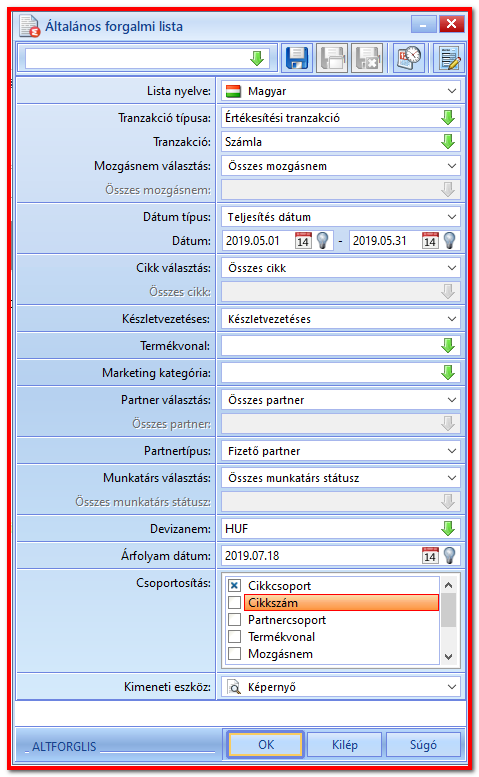Viewport: 479px width, 777px height.
Task: Click the Kilép button
Action: pyautogui.click(x=345, y=744)
